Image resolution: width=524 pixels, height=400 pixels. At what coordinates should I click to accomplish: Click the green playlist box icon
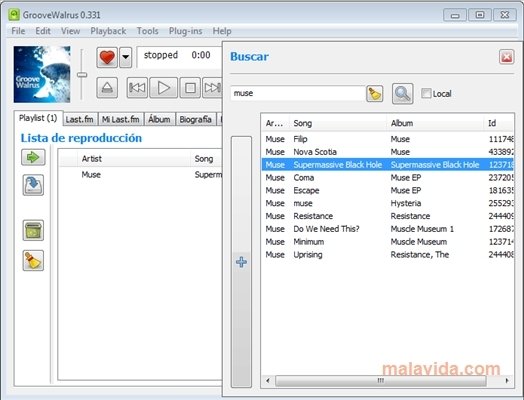(33, 230)
